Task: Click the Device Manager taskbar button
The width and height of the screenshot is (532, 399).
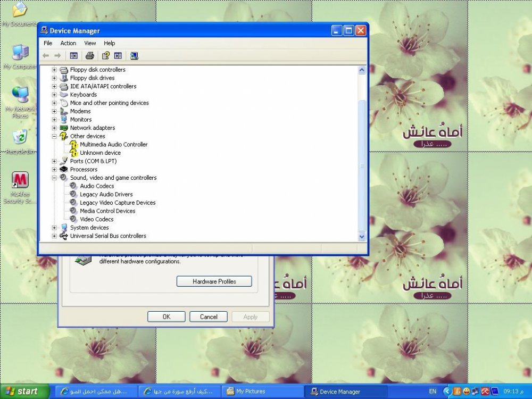Action: point(346,392)
